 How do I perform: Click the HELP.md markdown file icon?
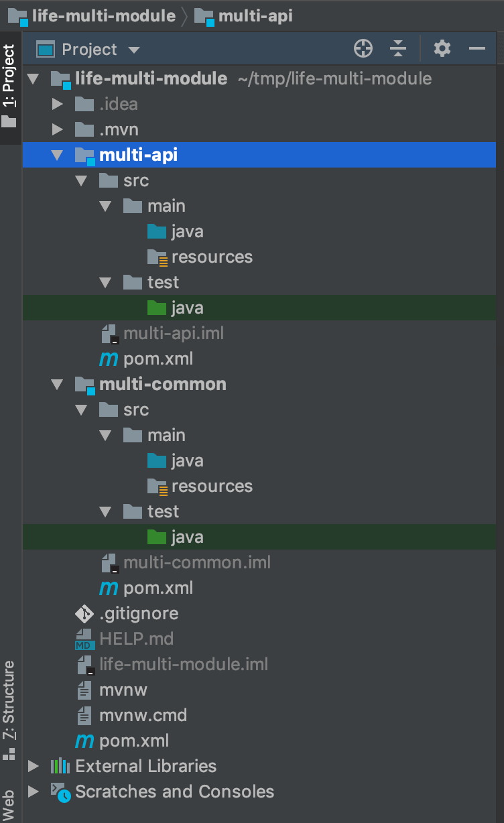[x=84, y=639]
